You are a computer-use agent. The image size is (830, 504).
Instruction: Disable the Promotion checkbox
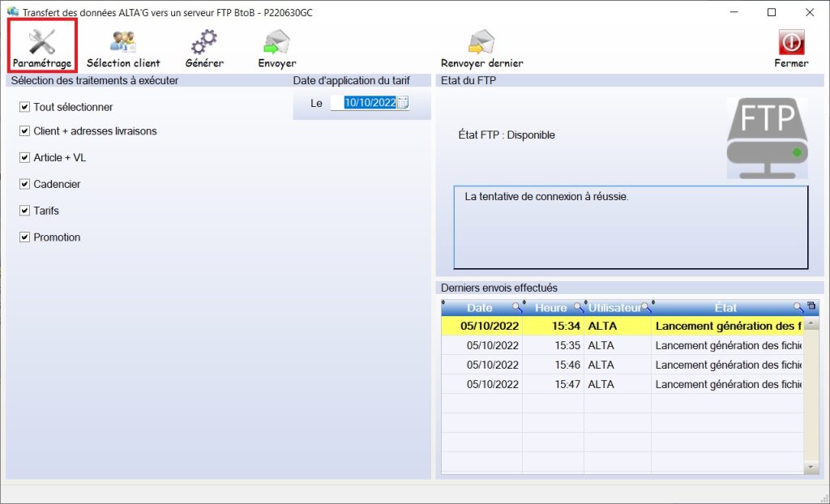pyautogui.click(x=25, y=237)
